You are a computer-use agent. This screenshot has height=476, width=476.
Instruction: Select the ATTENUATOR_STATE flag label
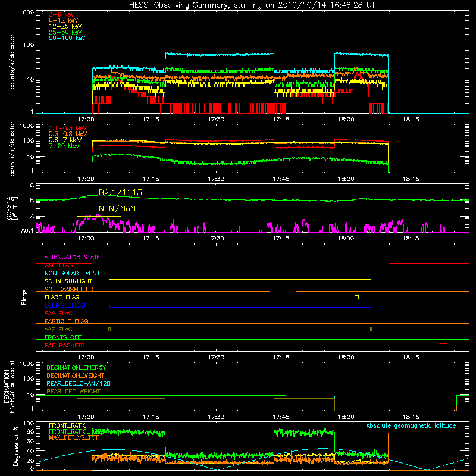[72, 257]
